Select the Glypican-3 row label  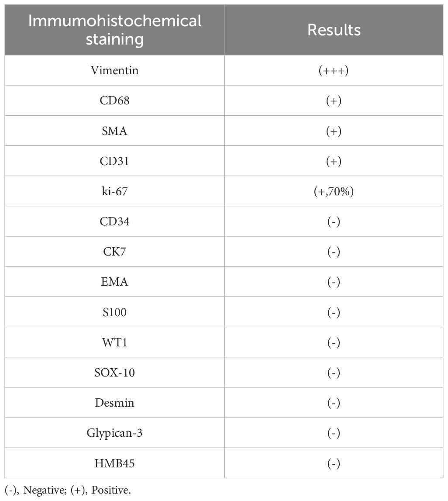click(x=114, y=433)
